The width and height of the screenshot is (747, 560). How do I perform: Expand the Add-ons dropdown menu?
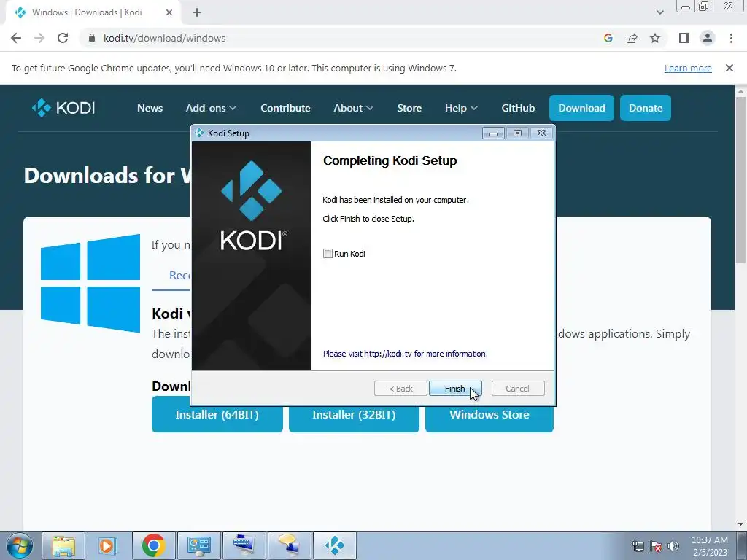pyautogui.click(x=211, y=108)
